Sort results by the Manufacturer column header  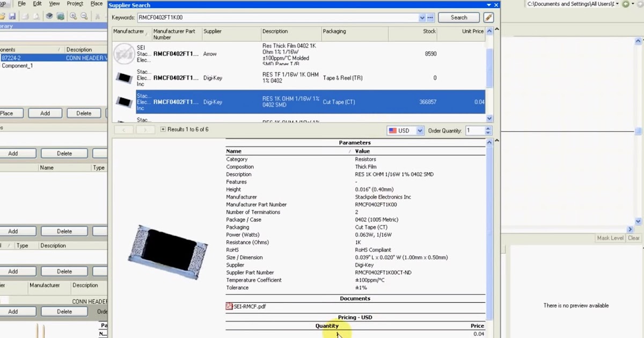coord(131,34)
